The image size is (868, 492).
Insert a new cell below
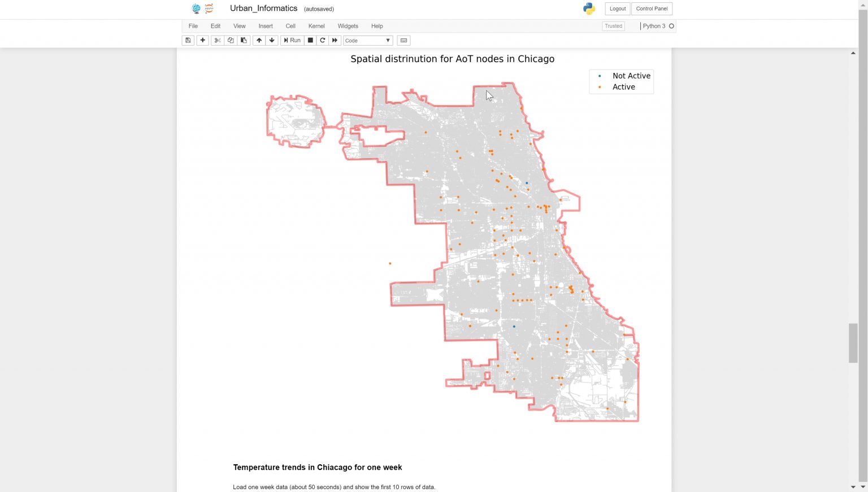click(202, 40)
